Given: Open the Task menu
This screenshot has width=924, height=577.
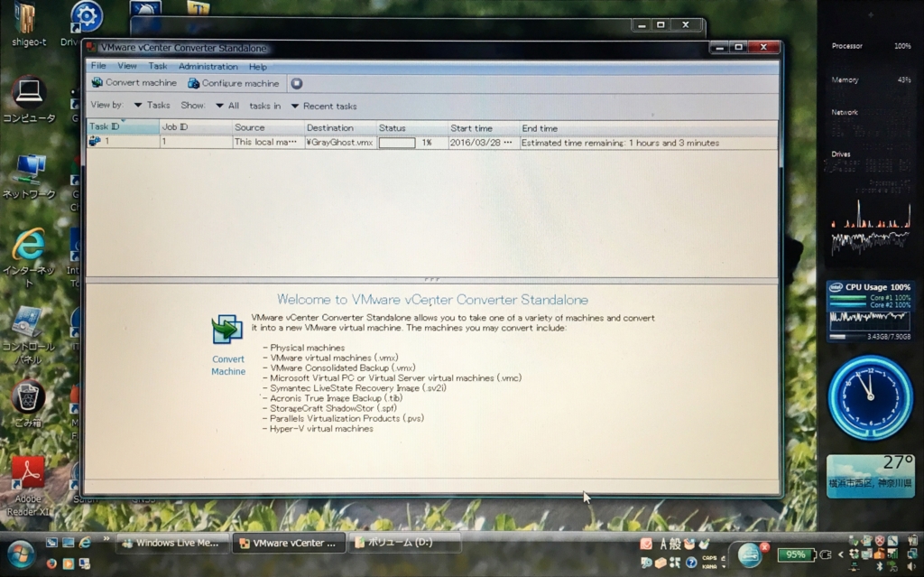Looking at the screenshot, I should [157, 66].
